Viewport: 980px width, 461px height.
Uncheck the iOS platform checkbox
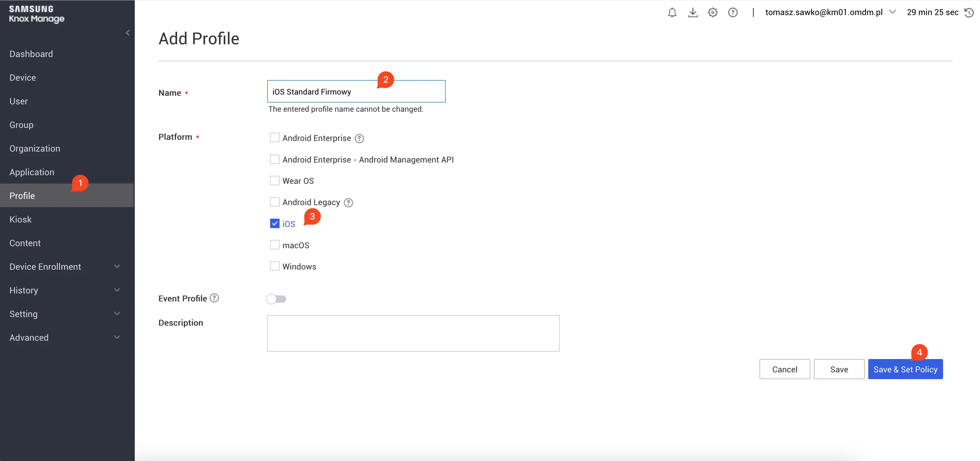274,223
